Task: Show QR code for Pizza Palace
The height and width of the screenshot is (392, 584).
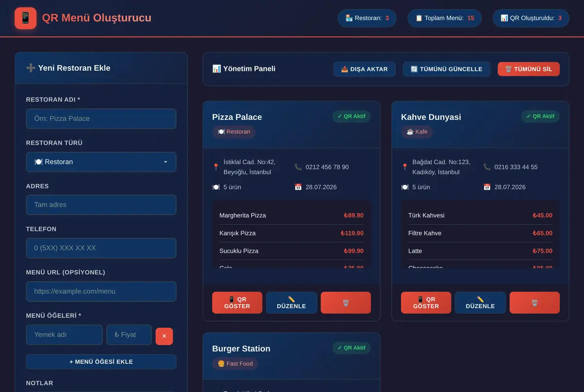Action: 237,303
